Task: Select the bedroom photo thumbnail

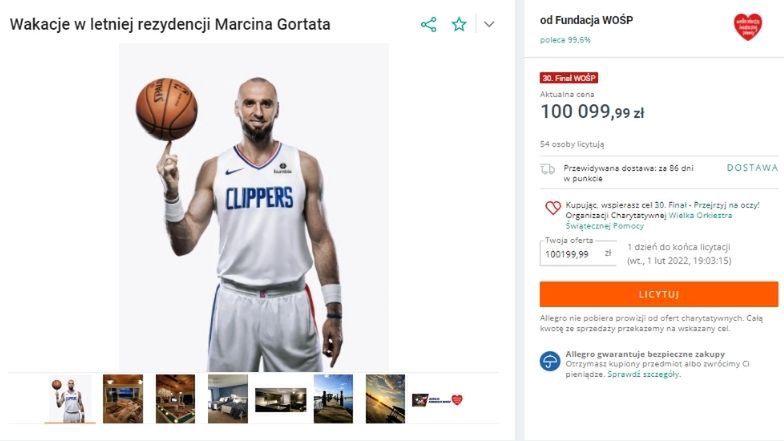Action: tap(228, 398)
